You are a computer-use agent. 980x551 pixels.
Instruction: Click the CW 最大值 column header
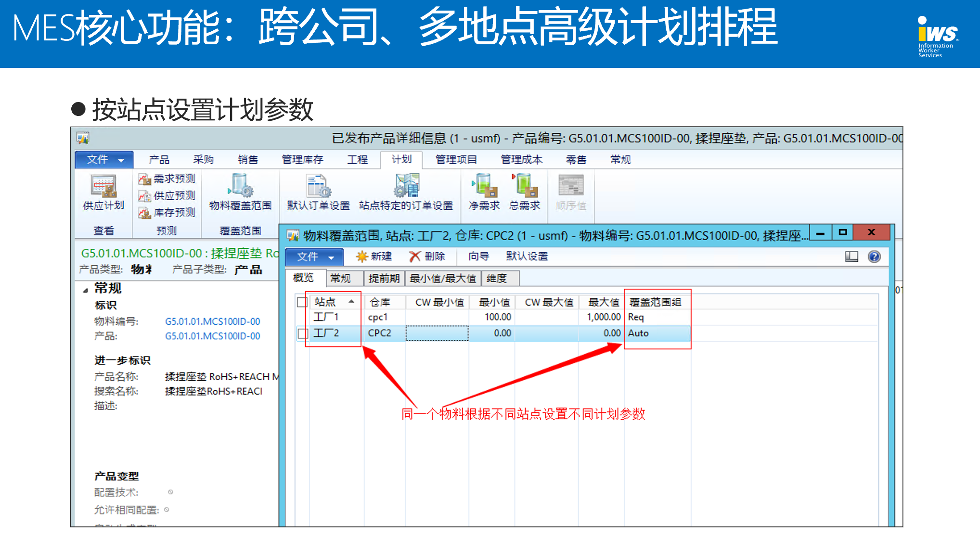coord(547,302)
